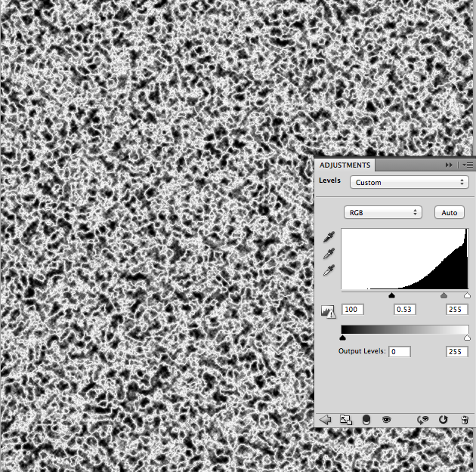Viewport: 476px width, 472px height.
Task: Click shadow input field showing 100
Action: (x=353, y=310)
